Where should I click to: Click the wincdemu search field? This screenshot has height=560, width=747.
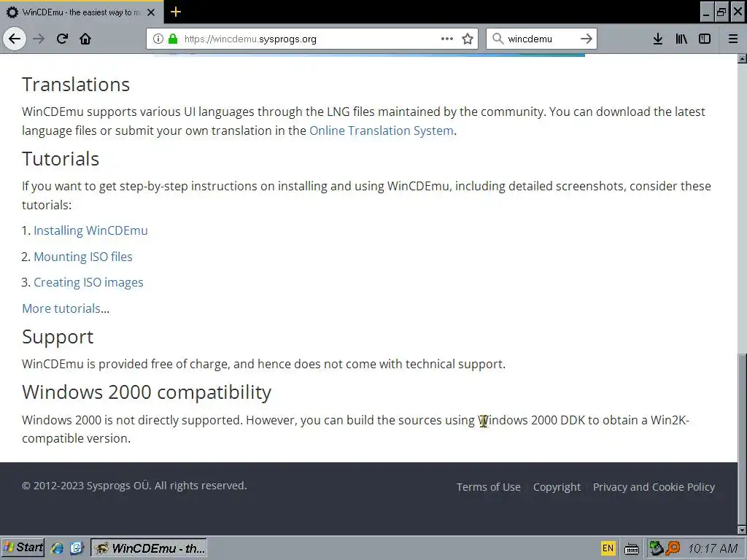pos(541,39)
